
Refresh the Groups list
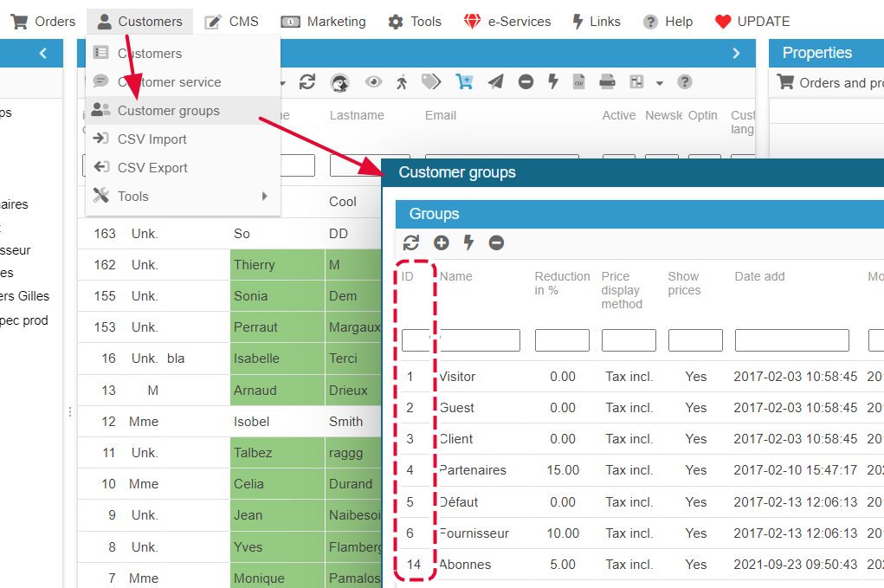tap(411, 243)
